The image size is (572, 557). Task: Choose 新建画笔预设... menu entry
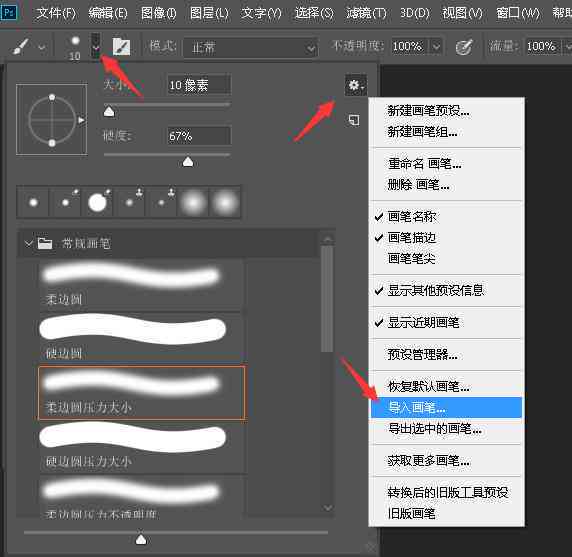click(x=447, y=111)
